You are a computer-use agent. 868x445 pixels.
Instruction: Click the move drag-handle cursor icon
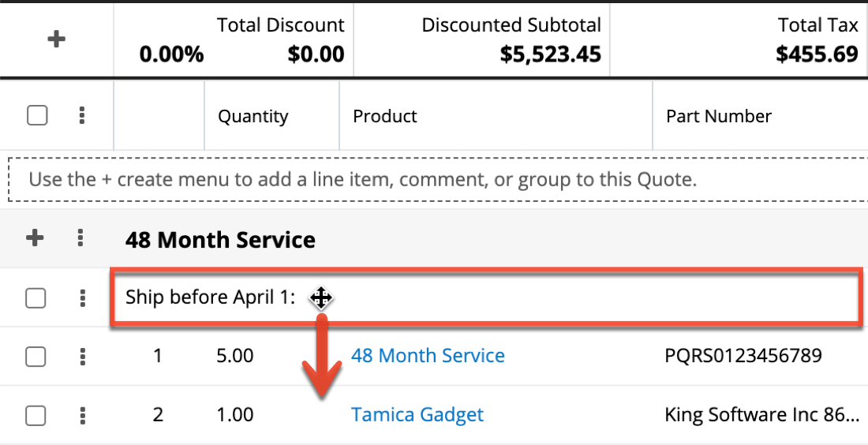[x=320, y=298]
